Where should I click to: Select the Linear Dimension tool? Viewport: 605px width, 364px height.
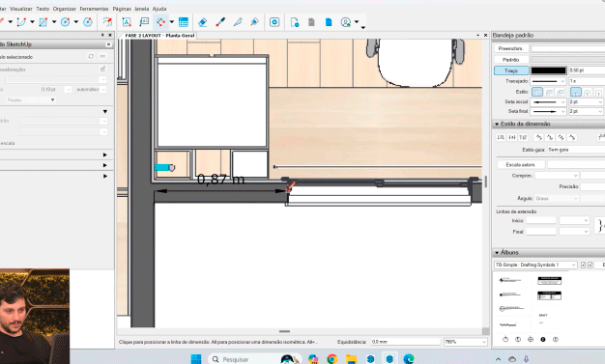click(160, 22)
